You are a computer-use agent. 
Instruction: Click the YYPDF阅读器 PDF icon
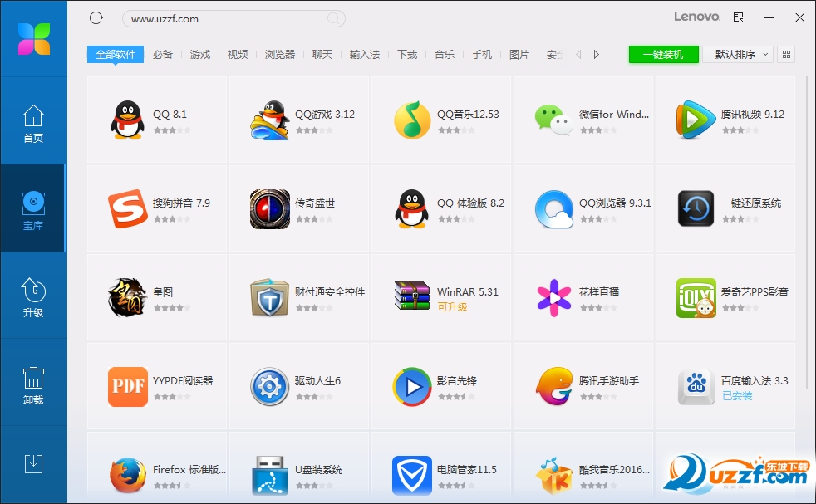coord(127,386)
